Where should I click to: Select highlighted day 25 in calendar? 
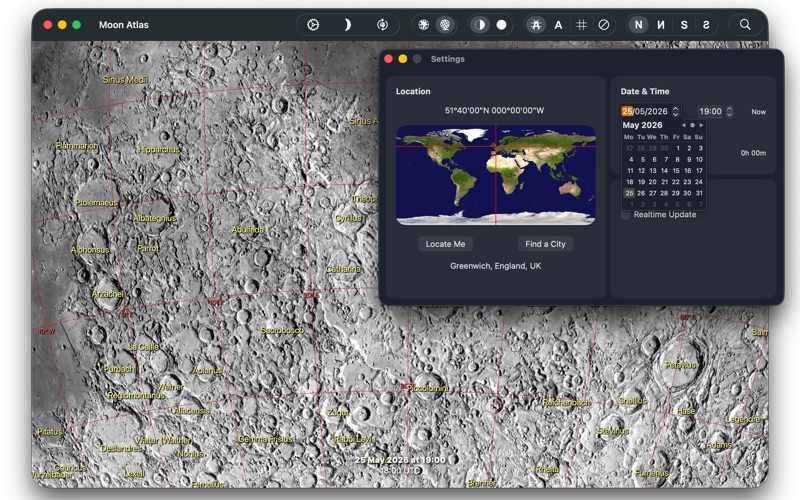[x=629, y=193]
